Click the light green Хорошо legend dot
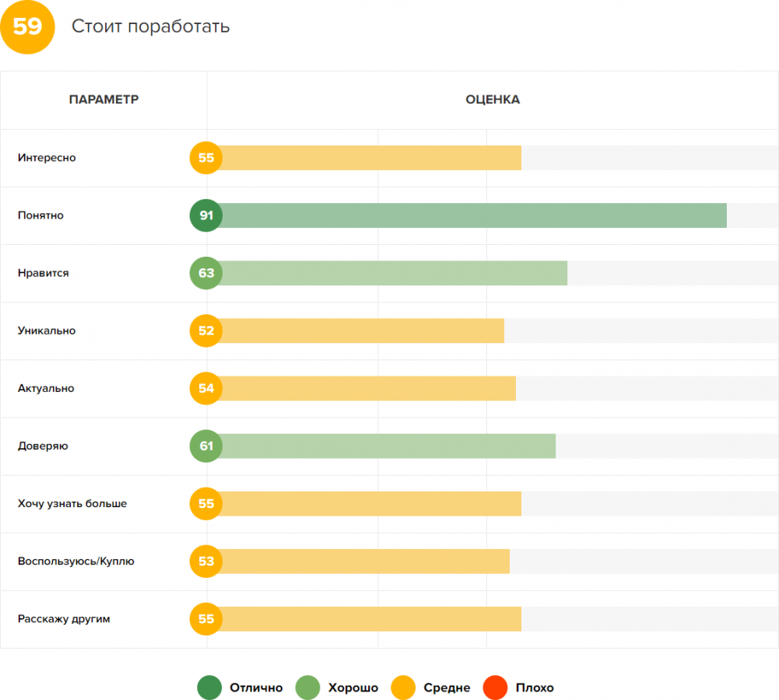Viewport: 779px width, 700px height. tap(308, 688)
